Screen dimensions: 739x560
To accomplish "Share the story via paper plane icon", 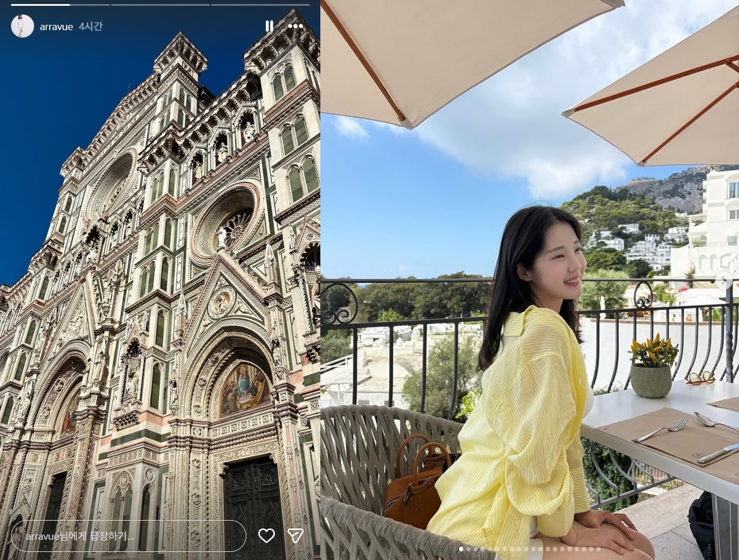I will tap(295, 536).
